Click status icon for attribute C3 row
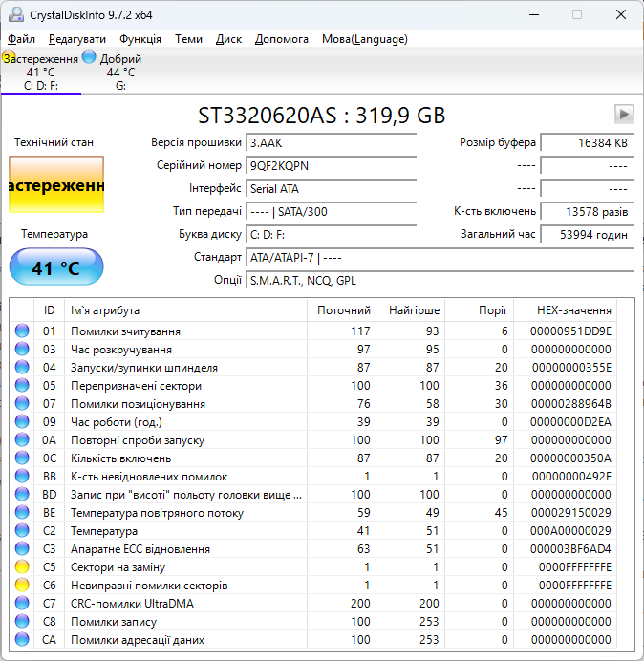Screen dimensions: 644x661 pos(22,548)
